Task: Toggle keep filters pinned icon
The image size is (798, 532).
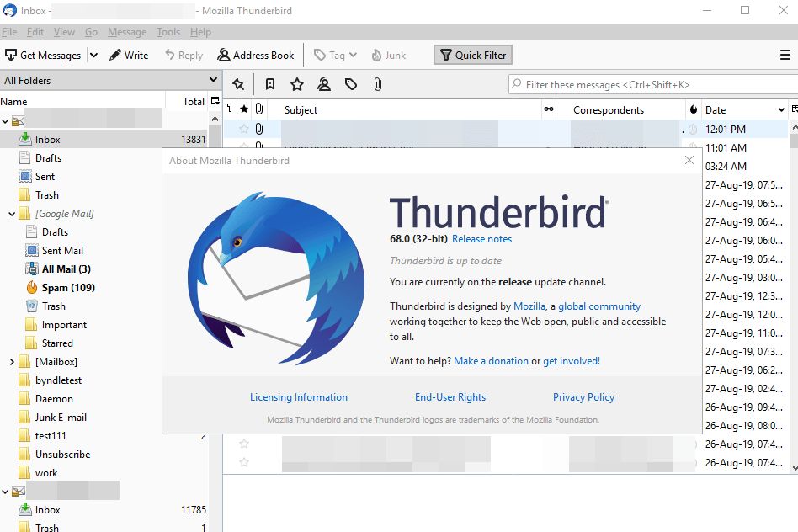Action: 238,84
